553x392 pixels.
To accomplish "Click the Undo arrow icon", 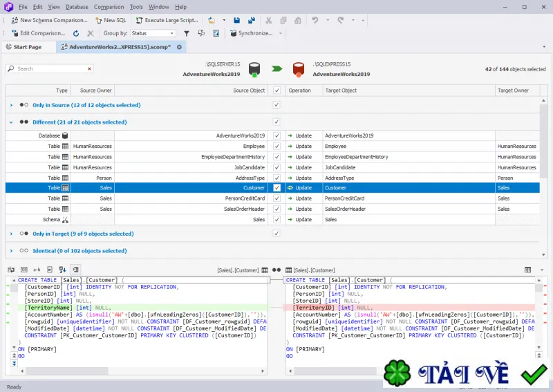I will tap(315, 20).
